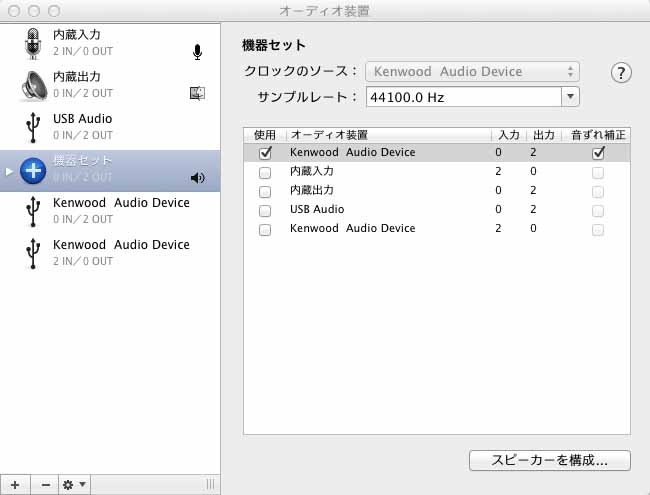Check 使用 for 内蔵入力 row

coord(265,172)
